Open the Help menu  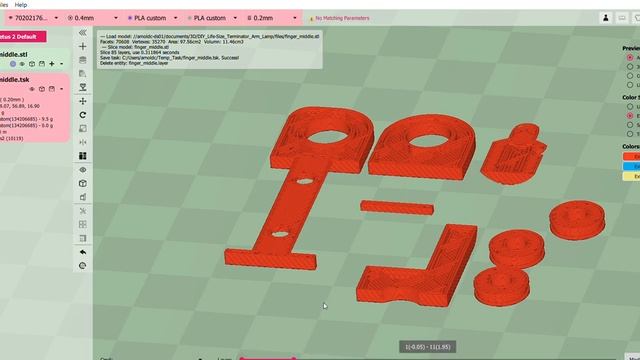pos(21,5)
